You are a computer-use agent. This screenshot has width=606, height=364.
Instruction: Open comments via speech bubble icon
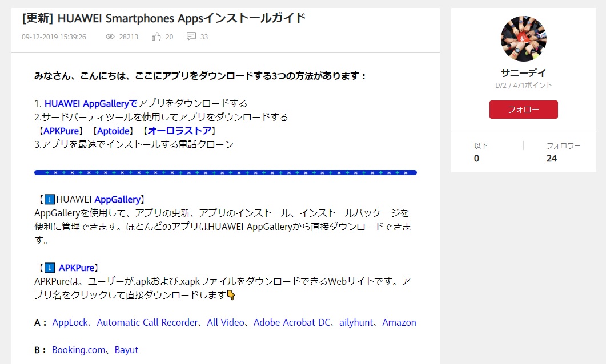click(x=191, y=37)
